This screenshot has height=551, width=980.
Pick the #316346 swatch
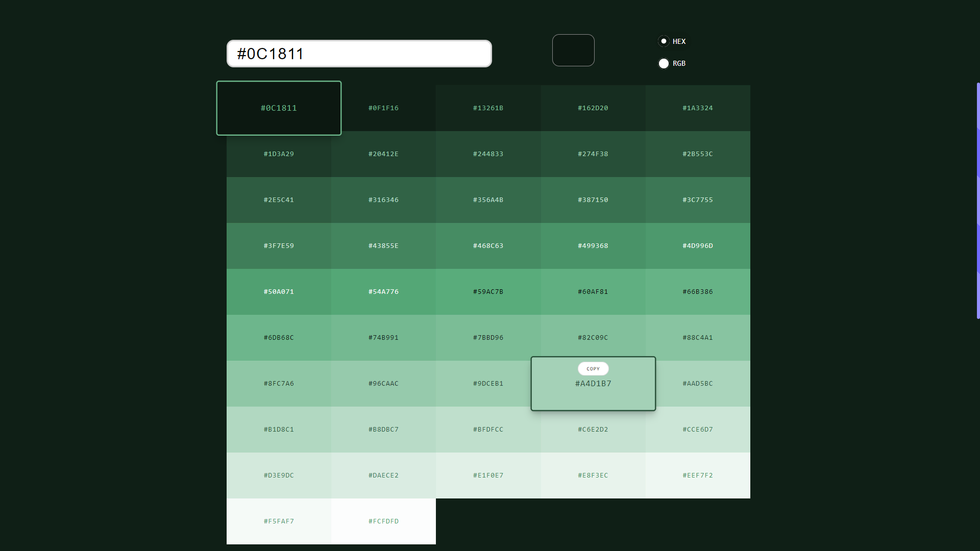pyautogui.click(x=383, y=200)
